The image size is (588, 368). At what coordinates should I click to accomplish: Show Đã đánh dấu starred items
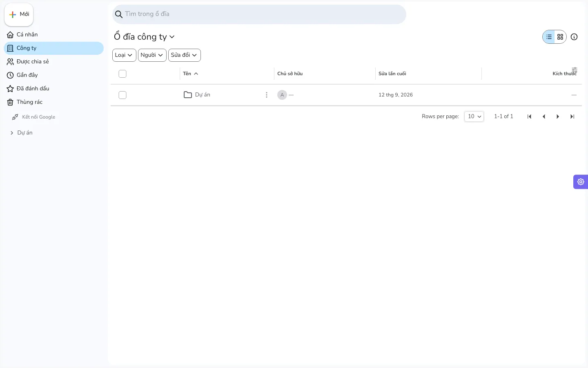(53, 89)
